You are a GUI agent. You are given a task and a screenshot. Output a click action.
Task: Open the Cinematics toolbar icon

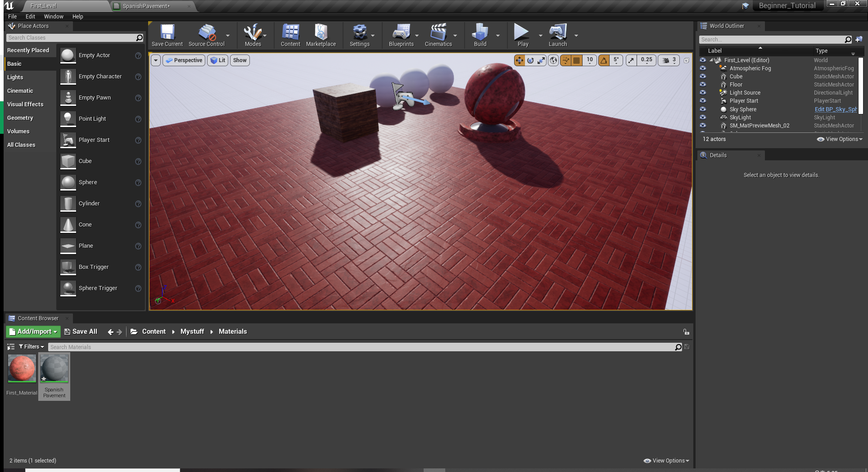[438, 35]
